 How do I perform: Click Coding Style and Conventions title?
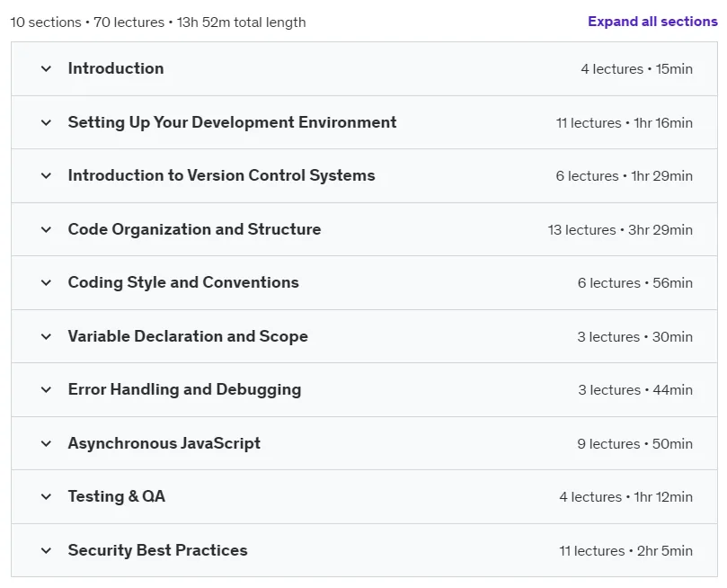pyautogui.click(x=183, y=282)
